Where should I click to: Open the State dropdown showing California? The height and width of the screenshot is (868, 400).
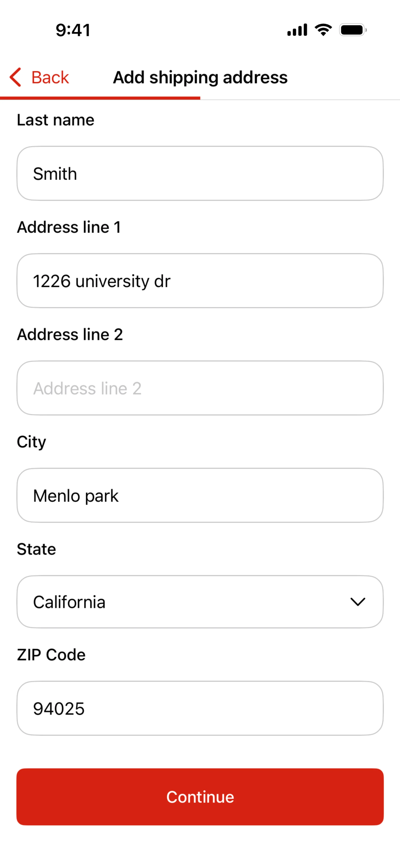click(189, 602)
